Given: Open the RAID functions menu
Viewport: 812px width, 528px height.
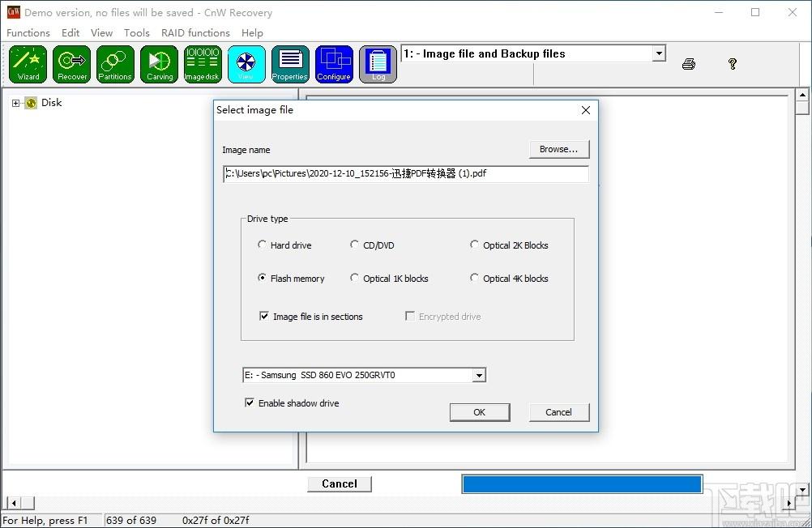Looking at the screenshot, I should coord(196,32).
